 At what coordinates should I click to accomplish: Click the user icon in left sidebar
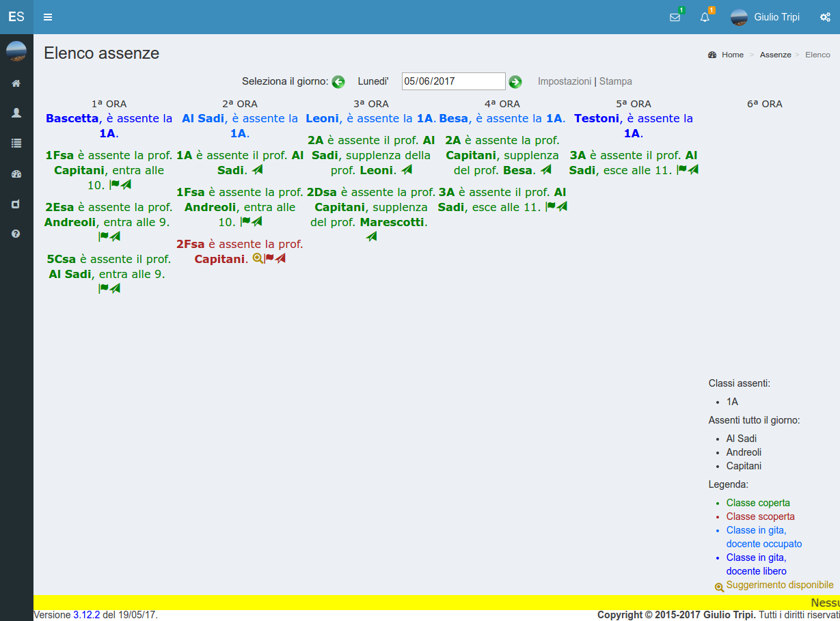click(16, 113)
